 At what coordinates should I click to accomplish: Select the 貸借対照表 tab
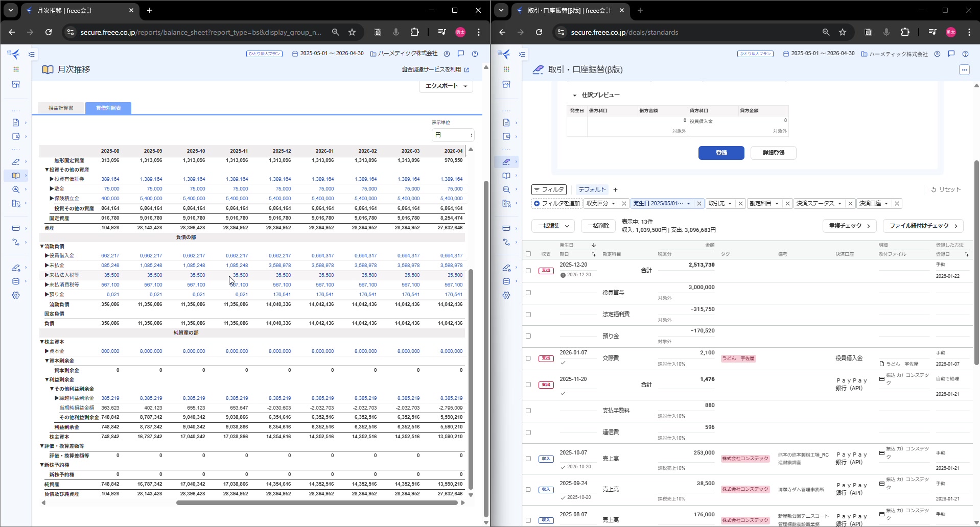click(108, 108)
